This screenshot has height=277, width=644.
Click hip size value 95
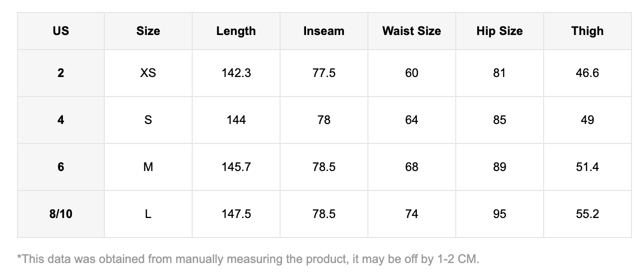[x=500, y=214]
